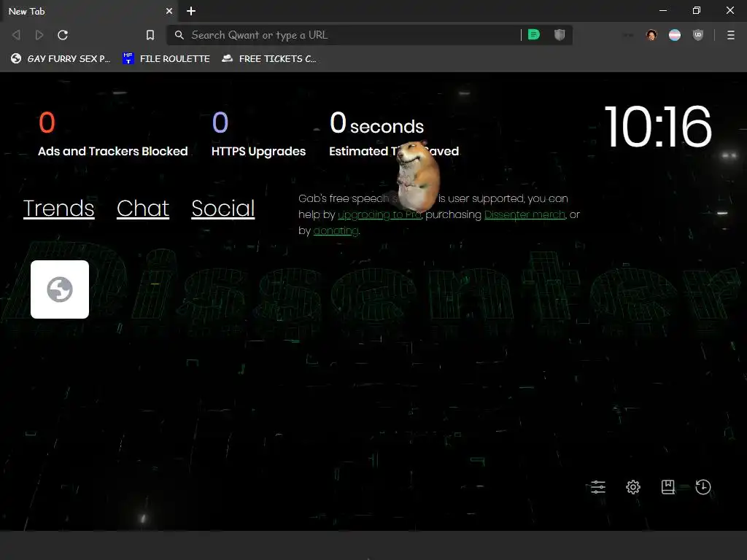
Task: Click the Ads and Trackers Blocked counter
Action: pyautogui.click(x=113, y=134)
